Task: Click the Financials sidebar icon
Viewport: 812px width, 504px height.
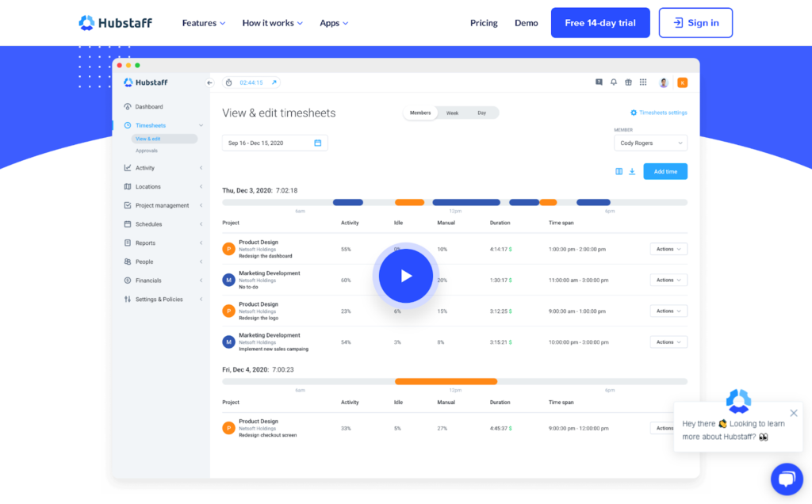Action: pos(128,281)
